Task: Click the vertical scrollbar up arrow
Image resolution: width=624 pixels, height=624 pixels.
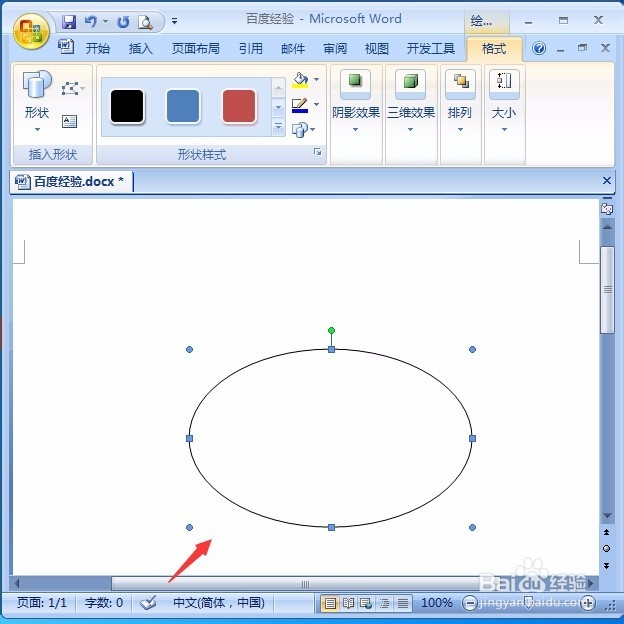Action: point(607,228)
